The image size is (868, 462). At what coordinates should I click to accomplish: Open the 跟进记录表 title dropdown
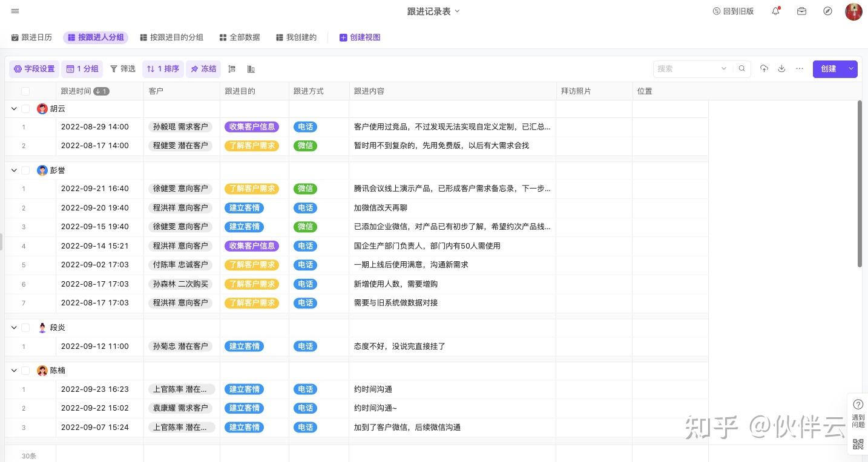[457, 11]
